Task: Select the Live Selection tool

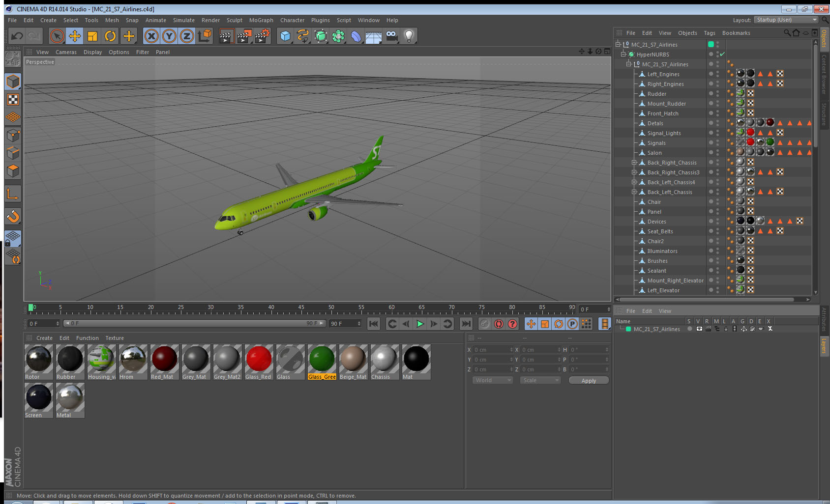Action: pyautogui.click(x=57, y=36)
